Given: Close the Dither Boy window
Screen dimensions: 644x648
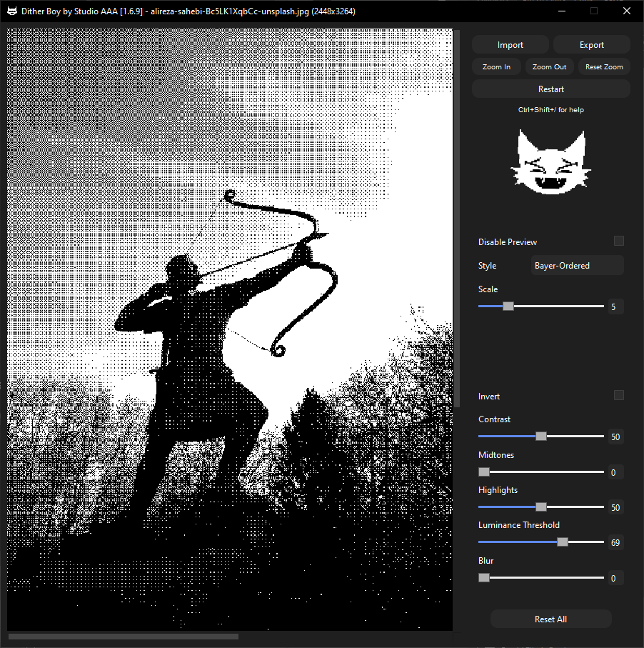Looking at the screenshot, I should [627, 11].
